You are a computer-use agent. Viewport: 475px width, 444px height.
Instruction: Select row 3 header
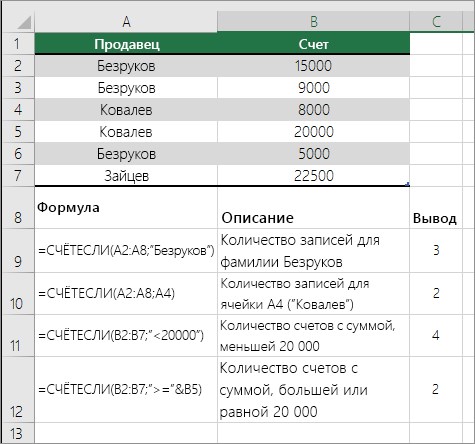[x=17, y=88]
